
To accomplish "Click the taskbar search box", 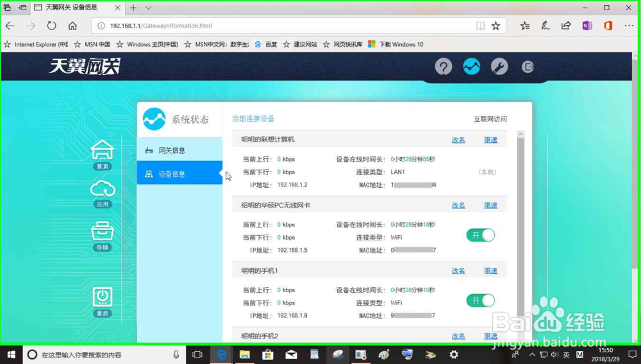I will pyautogui.click(x=104, y=354).
